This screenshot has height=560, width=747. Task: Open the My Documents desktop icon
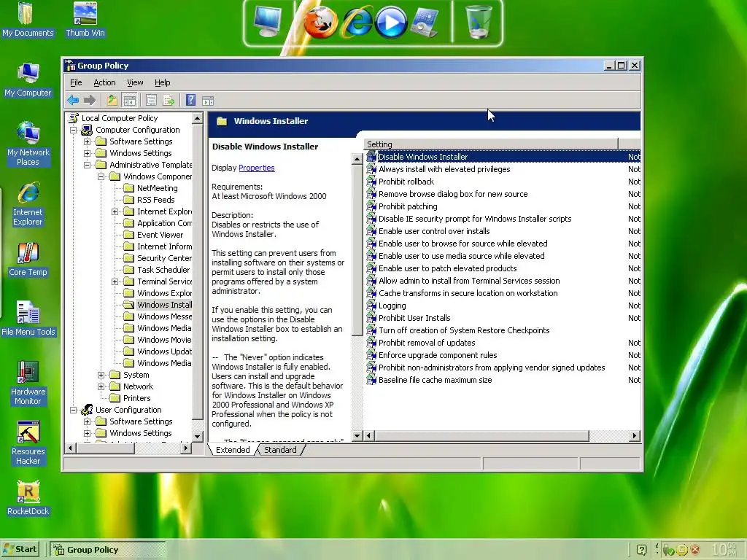pyautogui.click(x=28, y=19)
